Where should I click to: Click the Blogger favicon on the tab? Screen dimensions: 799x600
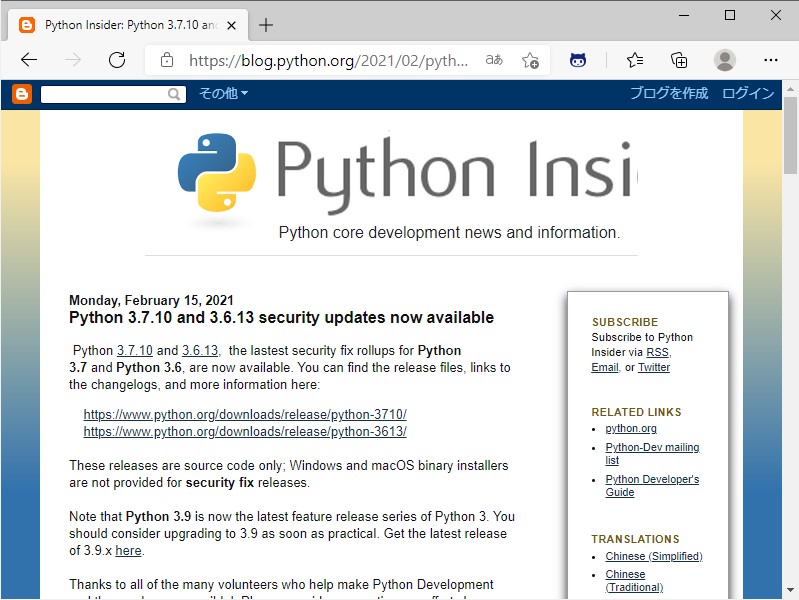tap(26, 25)
